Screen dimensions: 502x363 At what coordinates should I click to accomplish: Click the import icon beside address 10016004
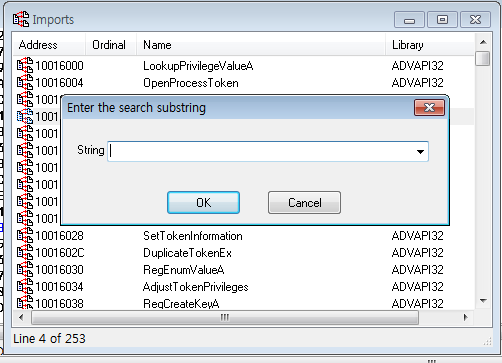[x=25, y=82]
